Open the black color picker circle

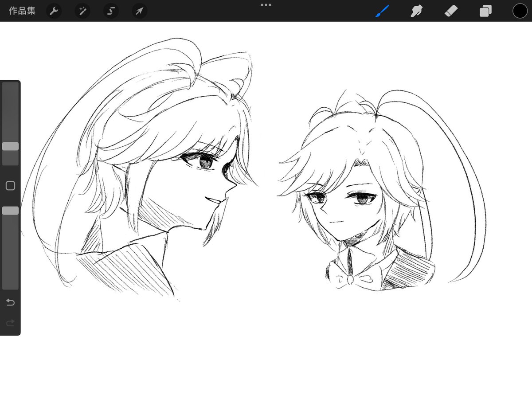pos(520,11)
